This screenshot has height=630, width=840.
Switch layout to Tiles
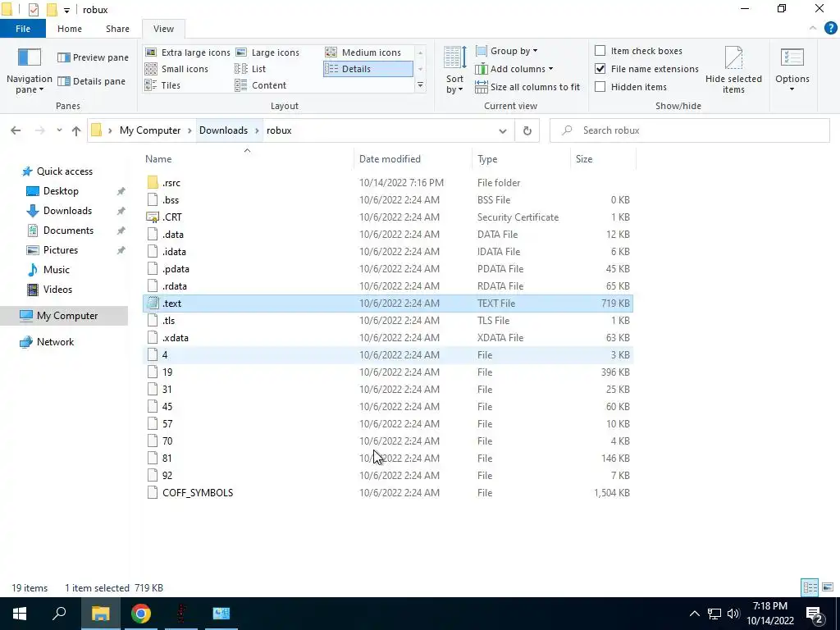click(163, 85)
